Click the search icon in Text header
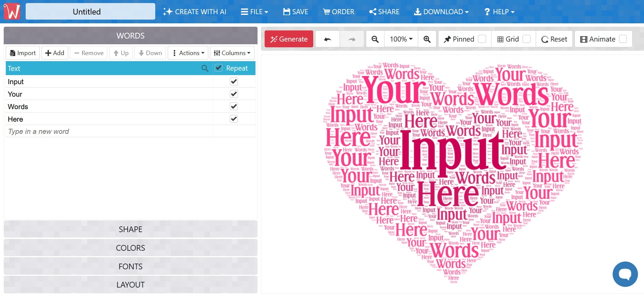The image size is (644, 296). coord(205,68)
